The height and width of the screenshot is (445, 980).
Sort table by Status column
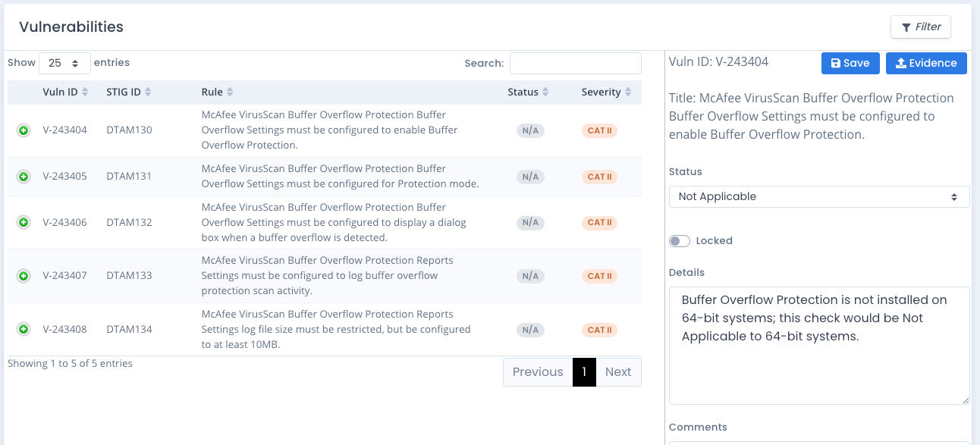(x=529, y=92)
